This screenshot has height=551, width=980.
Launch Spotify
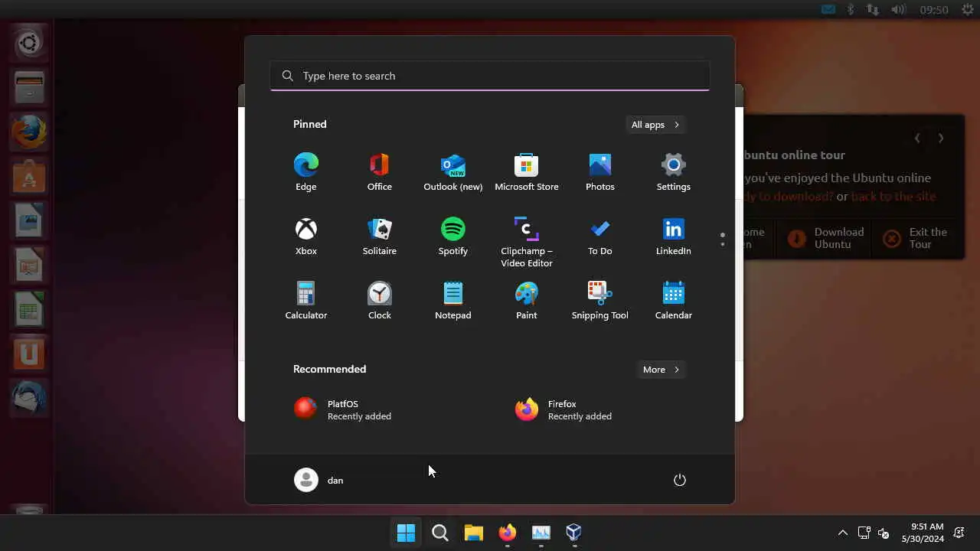coord(452,236)
